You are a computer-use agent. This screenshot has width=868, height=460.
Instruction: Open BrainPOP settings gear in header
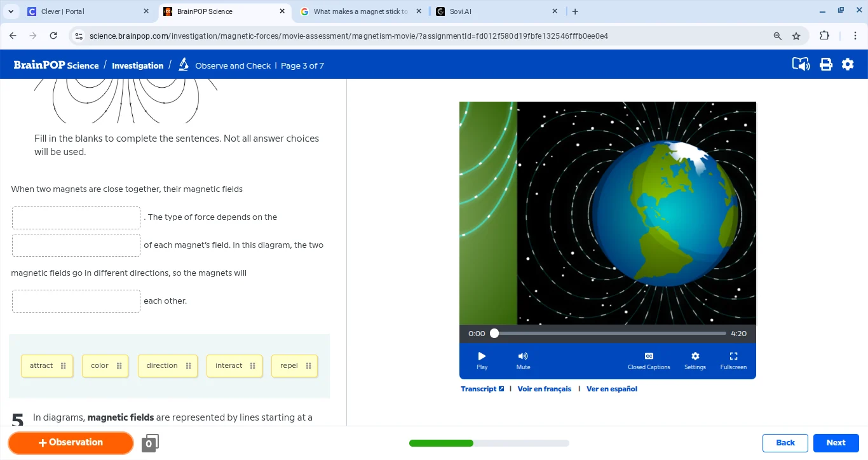[848, 65]
